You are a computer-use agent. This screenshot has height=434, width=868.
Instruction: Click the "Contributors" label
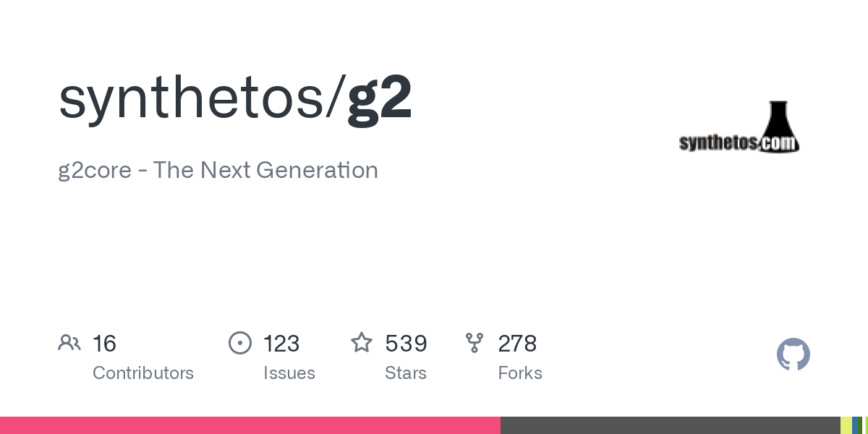click(143, 373)
